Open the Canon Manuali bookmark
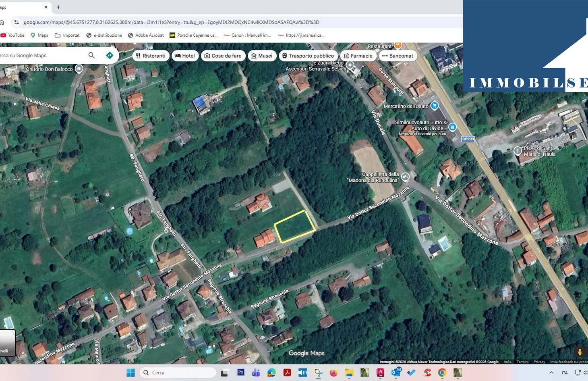The width and height of the screenshot is (588, 381). (247, 35)
